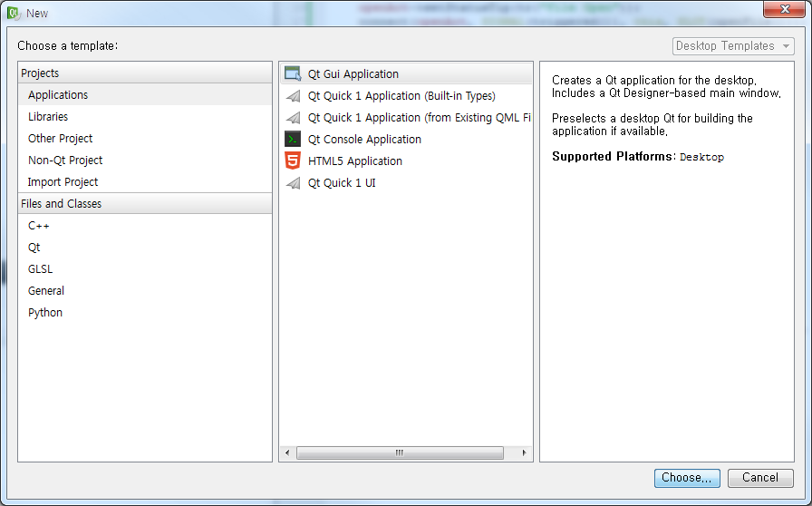812x506 pixels.
Task: Select the Qt files category
Action: pos(144,248)
